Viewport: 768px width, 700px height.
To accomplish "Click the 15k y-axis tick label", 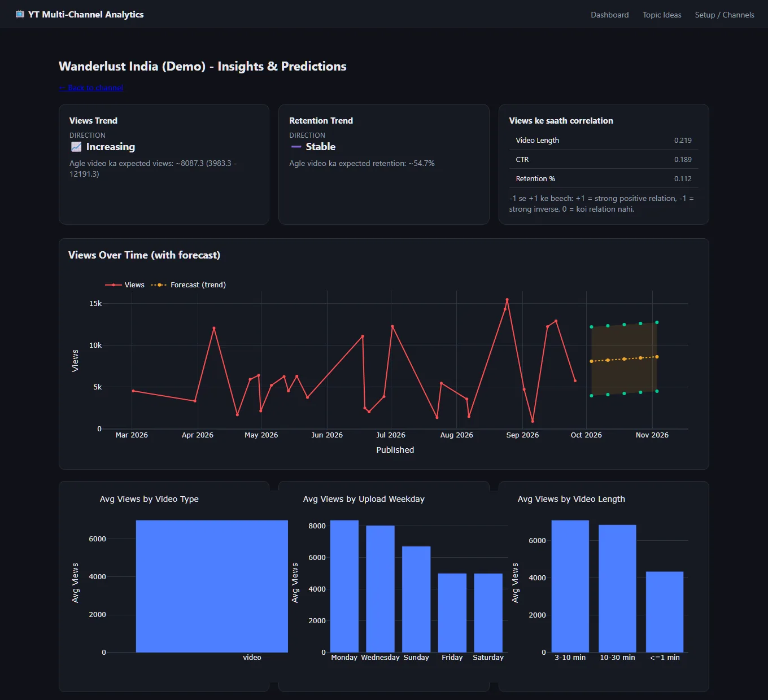I will click(x=95, y=304).
